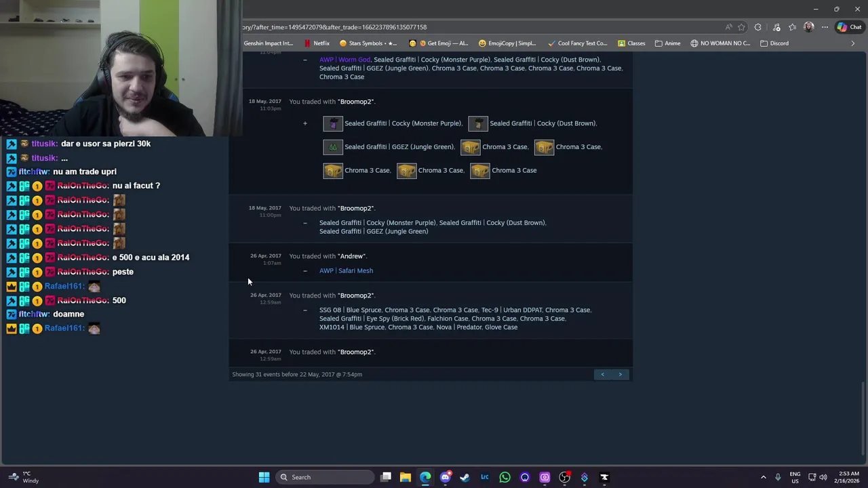Show hidden system tray icons chevron

pyautogui.click(x=763, y=477)
